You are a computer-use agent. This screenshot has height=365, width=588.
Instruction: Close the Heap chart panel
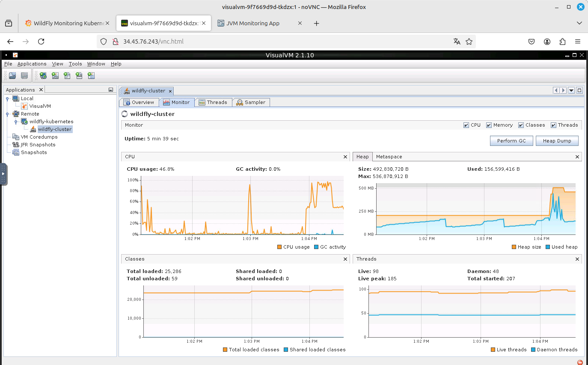click(x=577, y=157)
